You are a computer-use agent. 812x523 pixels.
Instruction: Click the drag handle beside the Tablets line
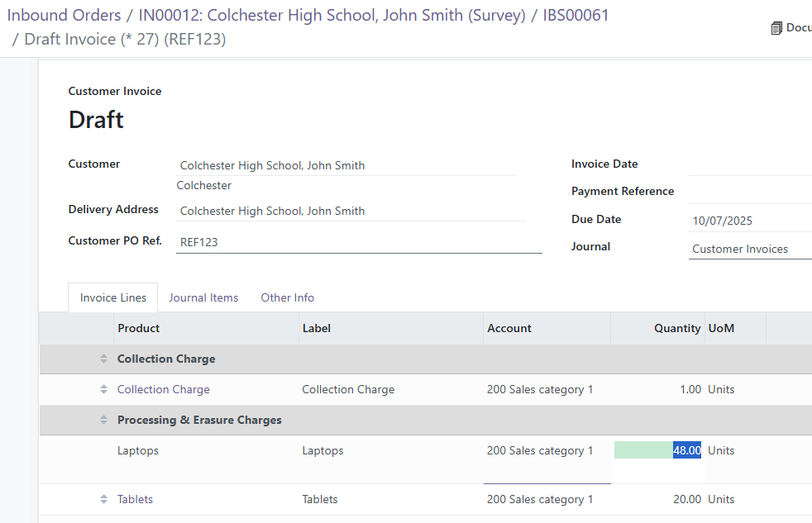[103, 499]
